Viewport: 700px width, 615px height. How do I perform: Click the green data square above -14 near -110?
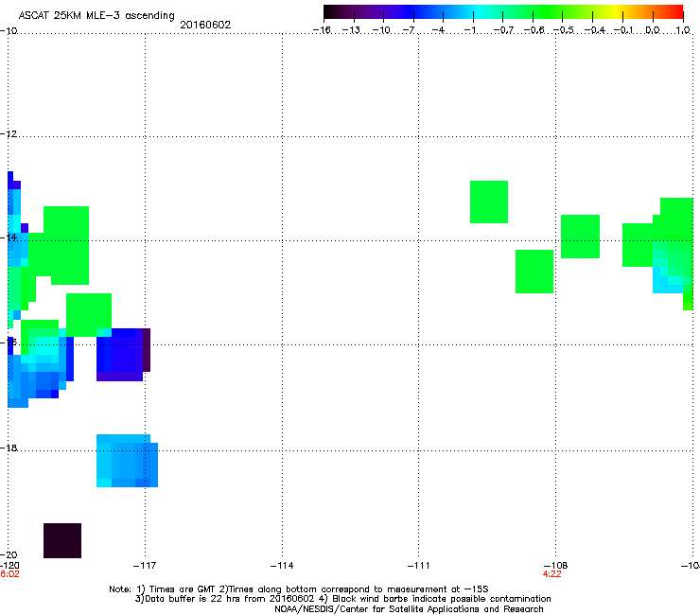(x=489, y=202)
